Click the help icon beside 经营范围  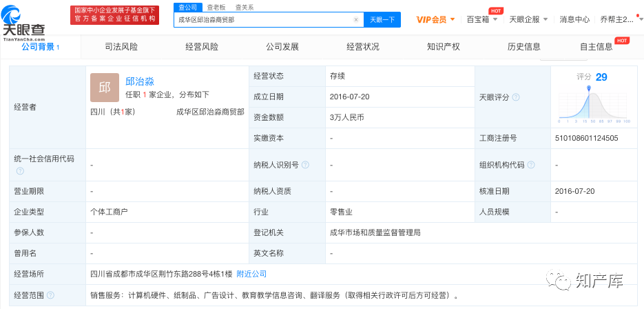click(x=50, y=295)
